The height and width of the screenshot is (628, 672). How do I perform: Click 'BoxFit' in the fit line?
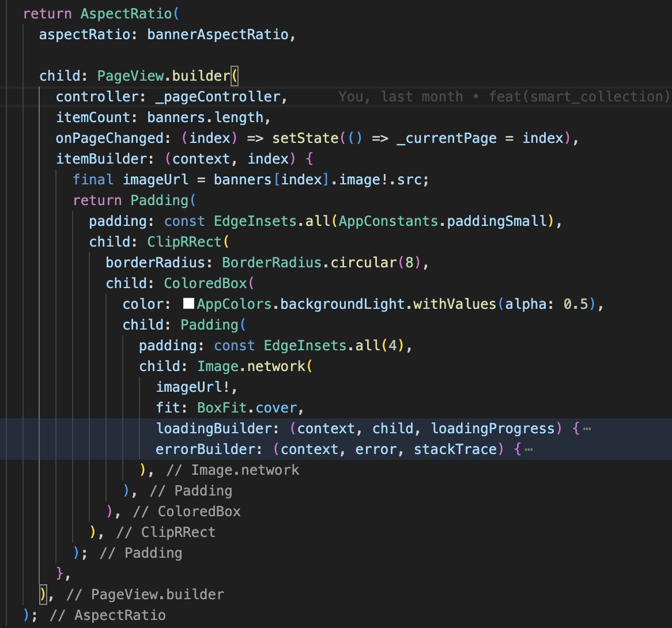click(222, 408)
